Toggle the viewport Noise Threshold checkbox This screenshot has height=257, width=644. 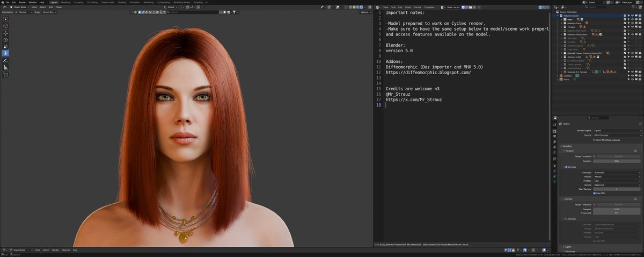[594, 156]
